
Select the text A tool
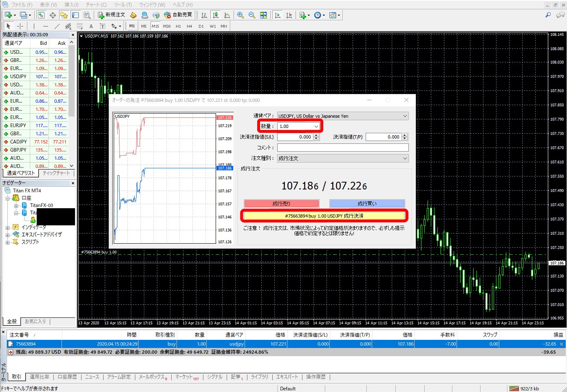pyautogui.click(x=91, y=26)
